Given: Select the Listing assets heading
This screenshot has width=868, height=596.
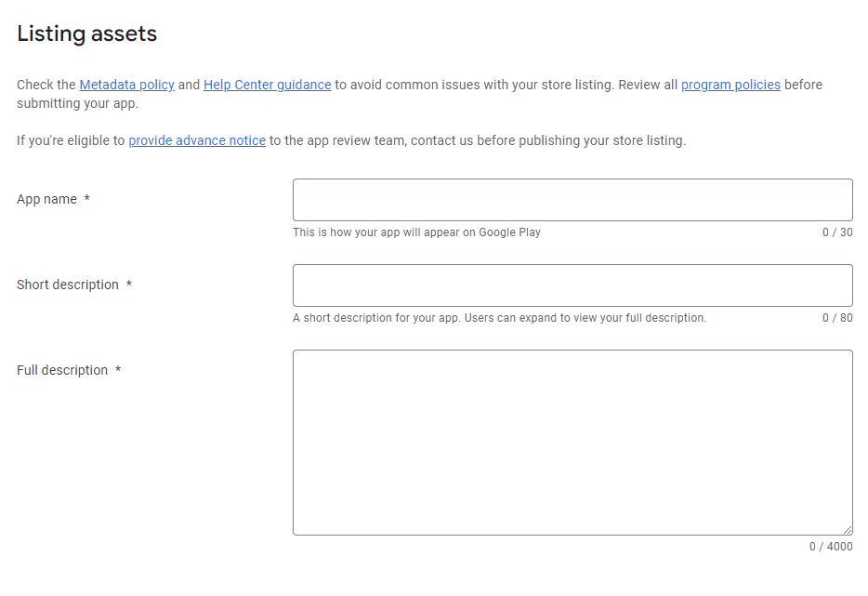Looking at the screenshot, I should [x=87, y=33].
